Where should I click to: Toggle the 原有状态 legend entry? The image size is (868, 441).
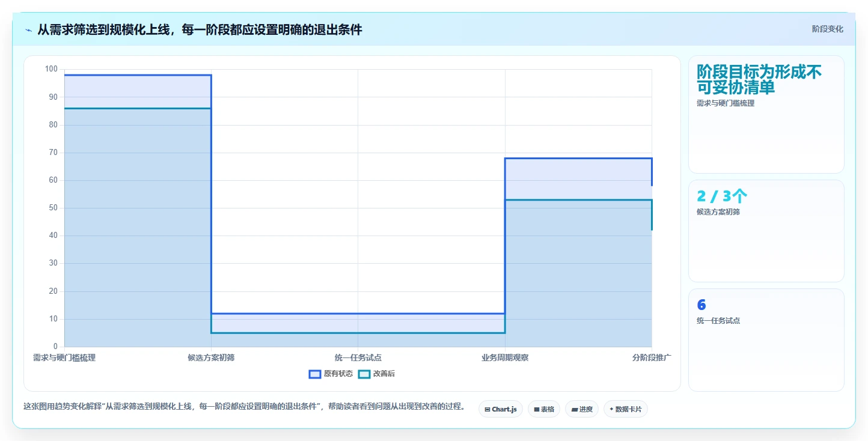[x=331, y=374]
